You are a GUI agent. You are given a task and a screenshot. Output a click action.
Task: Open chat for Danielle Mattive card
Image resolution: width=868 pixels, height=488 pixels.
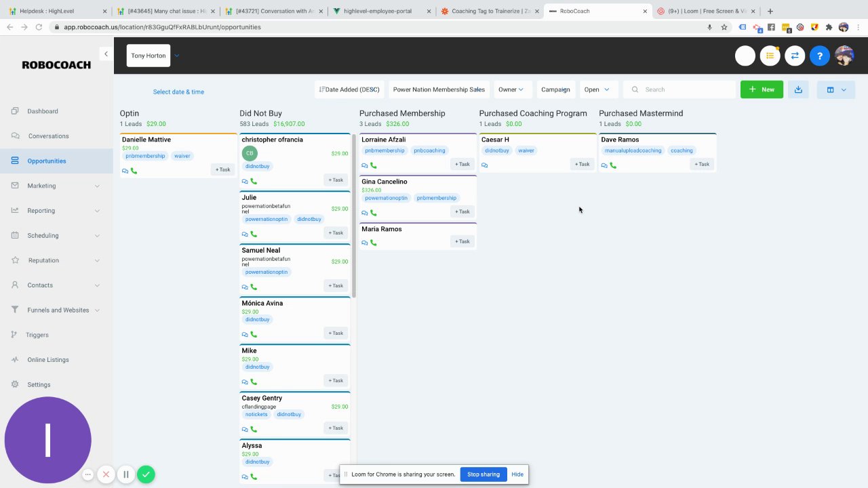pos(125,171)
